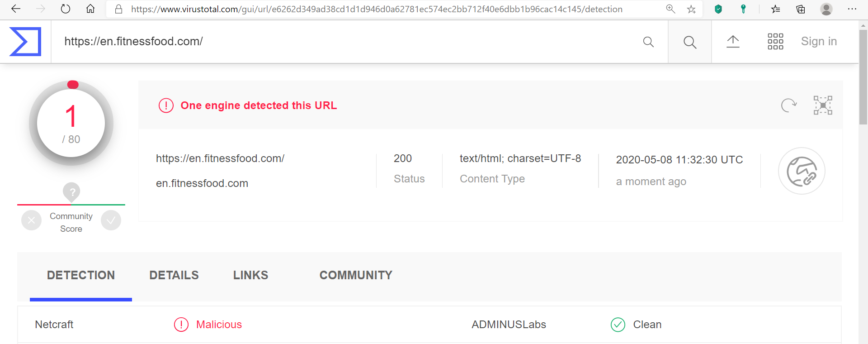Vote malicious with community X button

coord(31,220)
